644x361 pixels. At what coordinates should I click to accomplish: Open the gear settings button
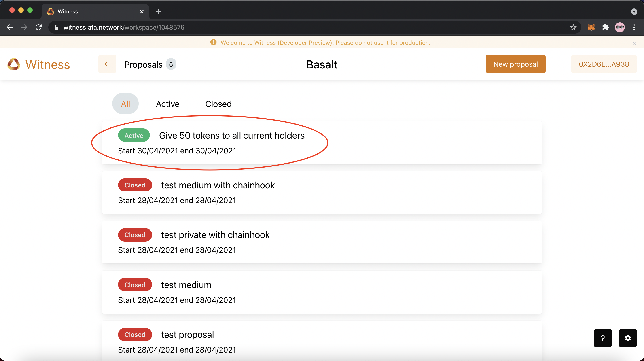pyautogui.click(x=628, y=338)
